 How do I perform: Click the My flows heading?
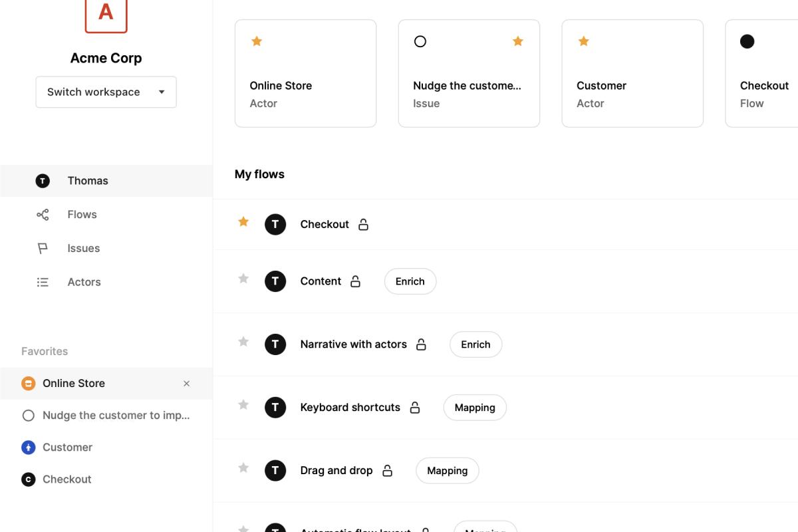click(259, 174)
